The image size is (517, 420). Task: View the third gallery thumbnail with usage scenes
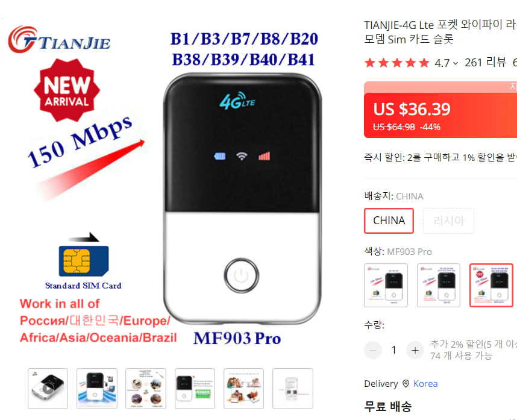(146, 388)
